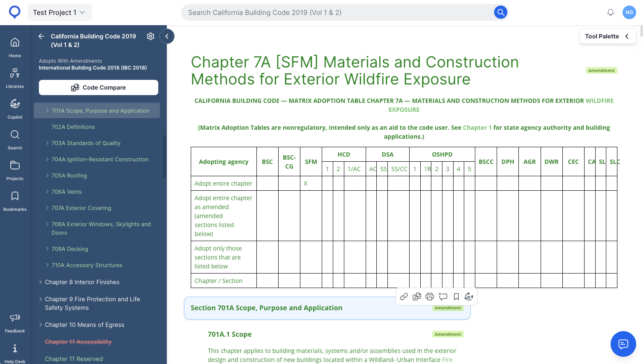Expand Chapter 10 Means of Egress
Screen dimensions: 643x364
41,325
